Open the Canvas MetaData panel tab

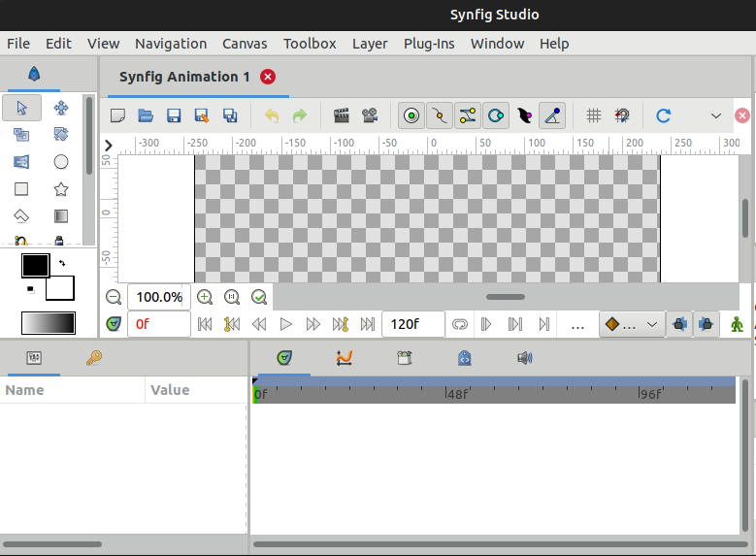tap(464, 358)
